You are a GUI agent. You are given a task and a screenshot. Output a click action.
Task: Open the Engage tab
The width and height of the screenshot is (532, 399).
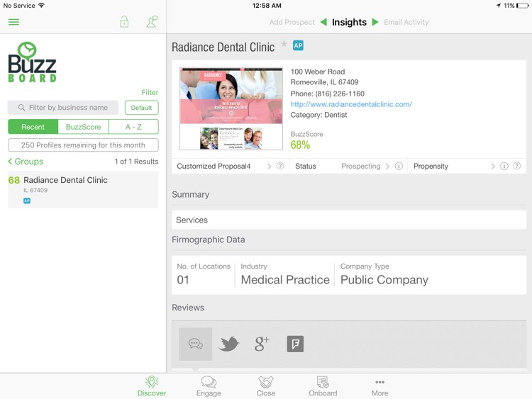209,386
